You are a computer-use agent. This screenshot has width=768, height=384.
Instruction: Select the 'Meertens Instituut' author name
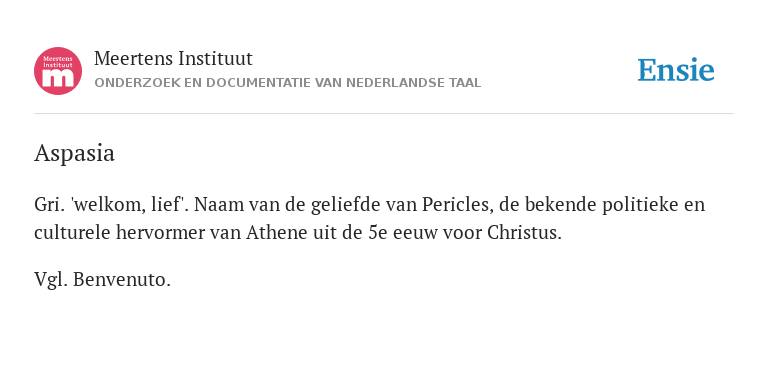coord(173,59)
